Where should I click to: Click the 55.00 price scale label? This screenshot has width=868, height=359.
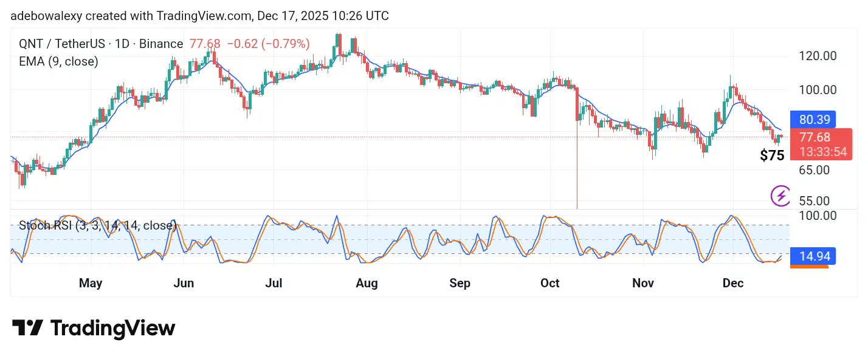pyautogui.click(x=813, y=200)
